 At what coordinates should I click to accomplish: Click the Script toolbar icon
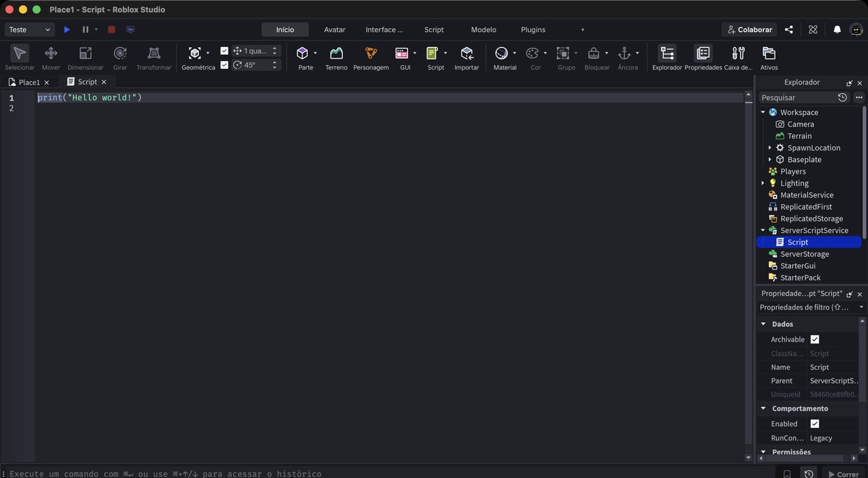coord(432,54)
